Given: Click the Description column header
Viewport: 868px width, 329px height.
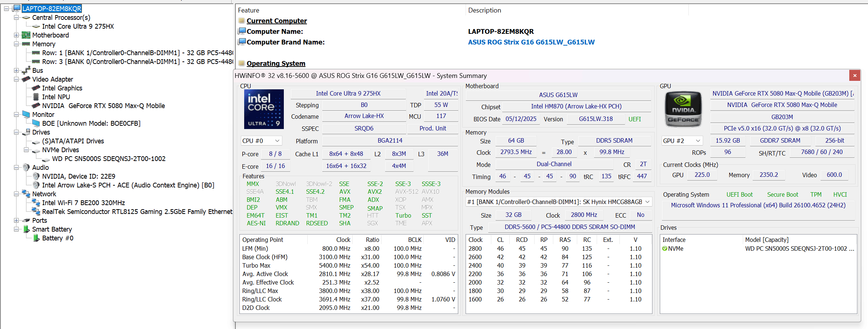Looking at the screenshot, I should coord(485,10).
